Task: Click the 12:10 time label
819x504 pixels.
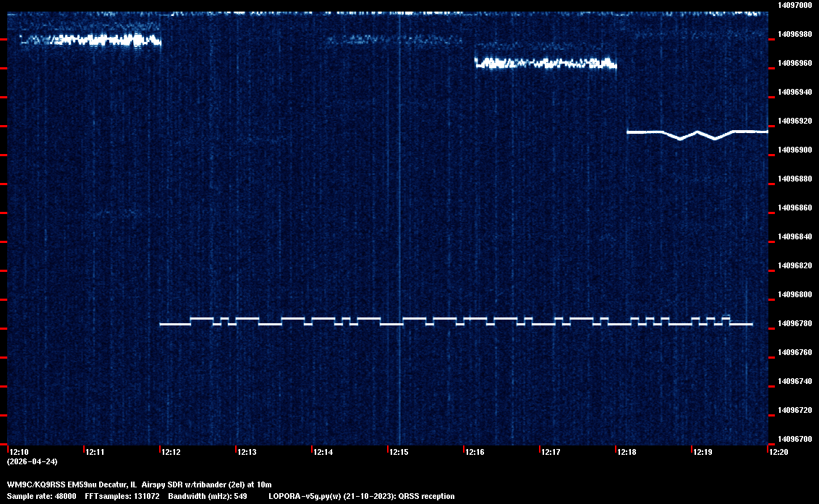Action: click(20, 452)
